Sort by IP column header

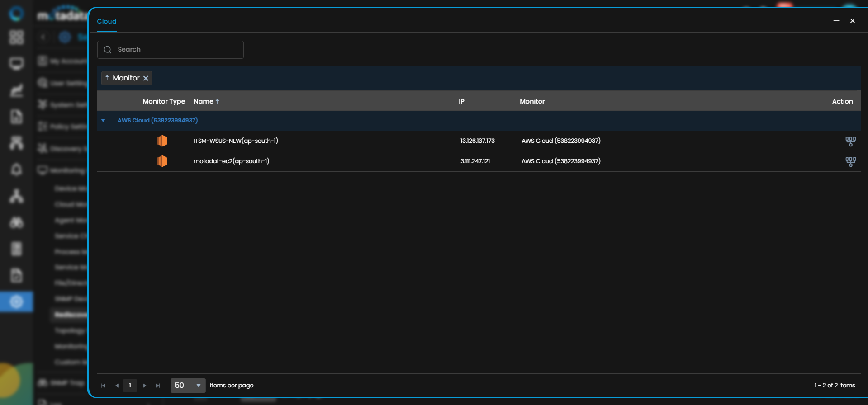coord(461,101)
